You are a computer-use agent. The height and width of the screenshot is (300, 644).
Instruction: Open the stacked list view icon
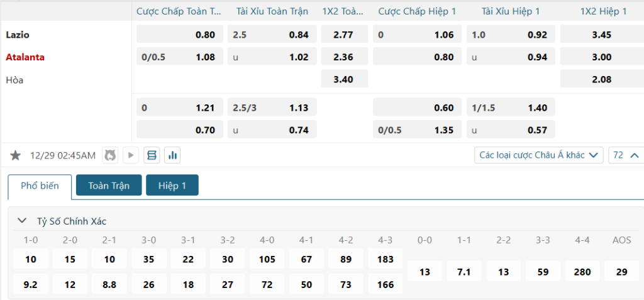(152, 155)
